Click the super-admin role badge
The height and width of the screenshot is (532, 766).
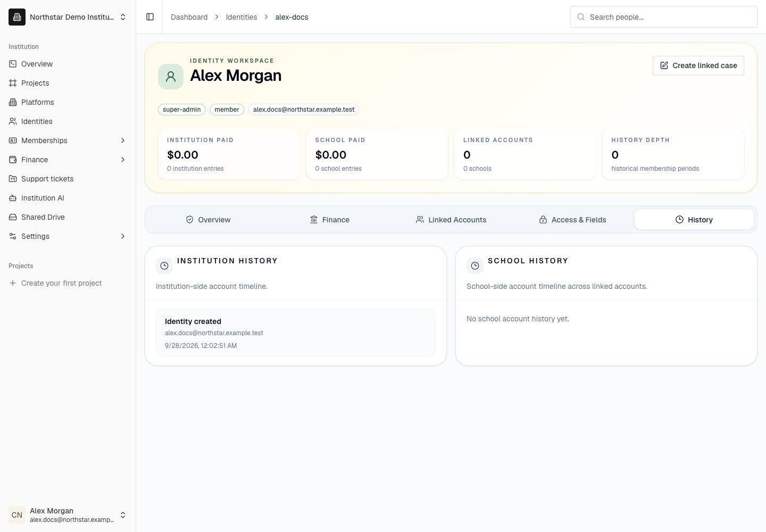coord(182,110)
